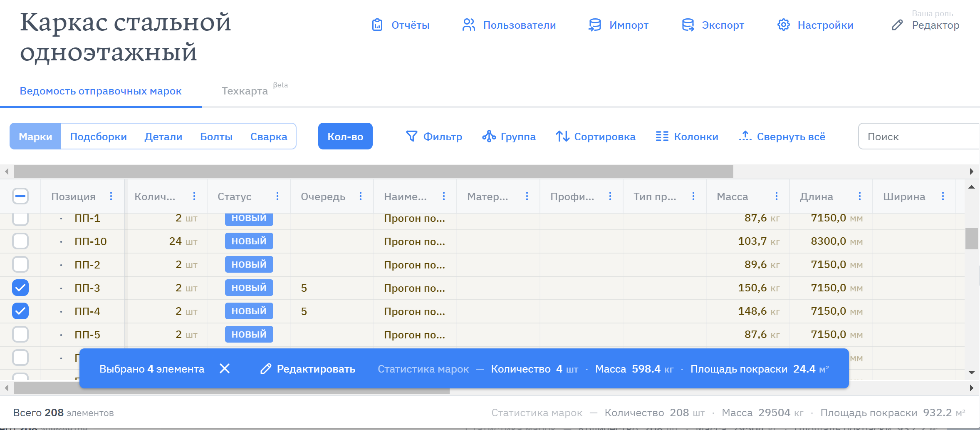
Task: Click mass value 103,7 кг
Action: click(759, 241)
